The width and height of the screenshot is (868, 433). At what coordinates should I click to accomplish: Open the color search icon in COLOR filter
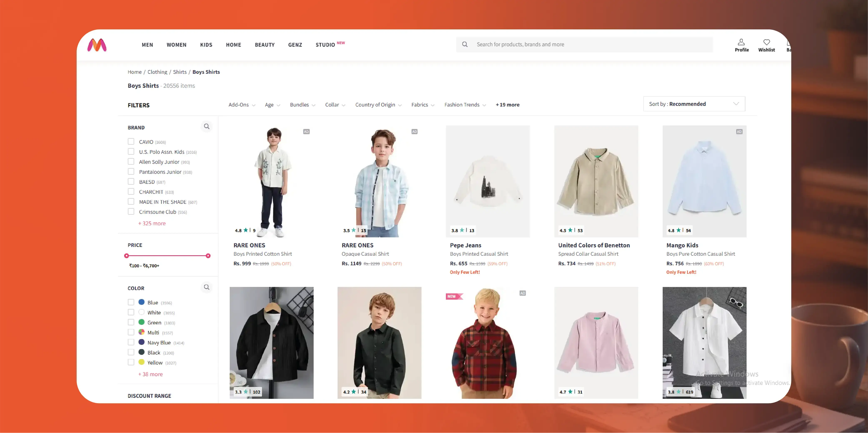207,287
